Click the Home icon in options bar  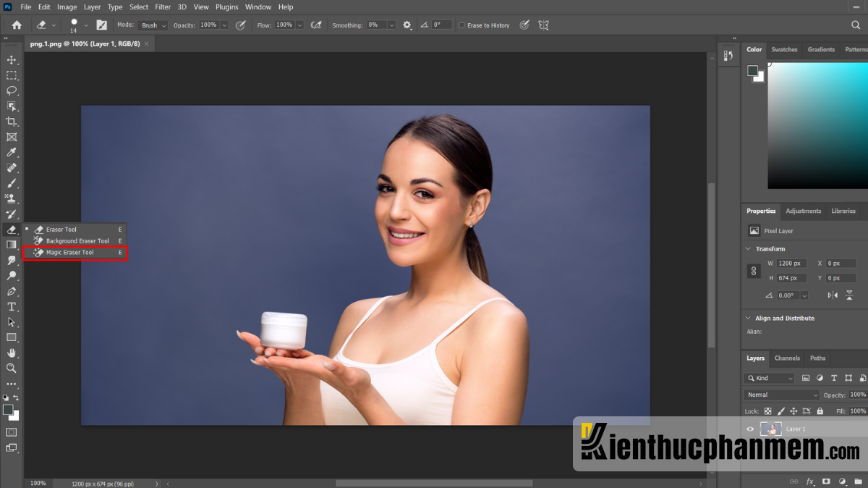click(x=17, y=25)
